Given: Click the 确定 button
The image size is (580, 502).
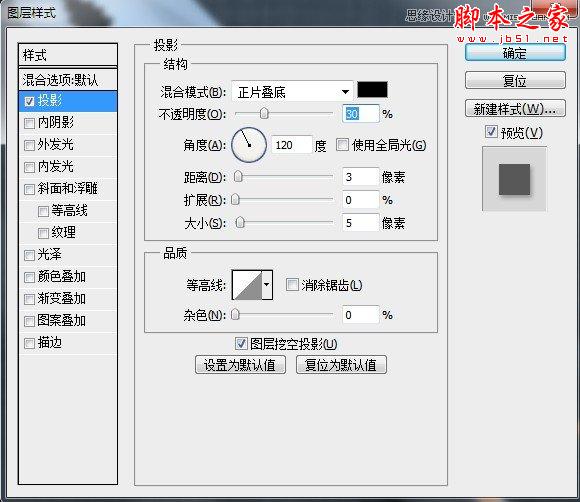Looking at the screenshot, I should click(x=515, y=53).
